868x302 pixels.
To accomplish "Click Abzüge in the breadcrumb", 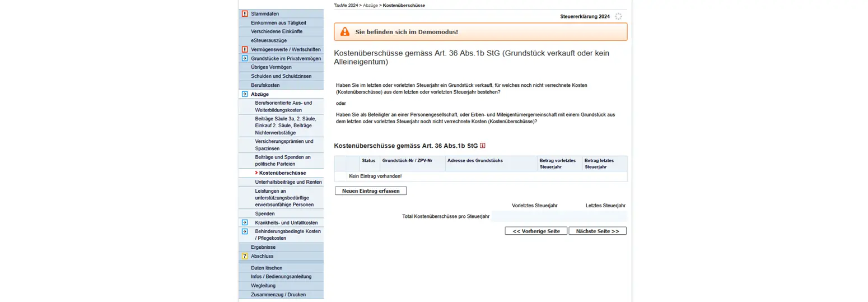I will click(x=370, y=5).
